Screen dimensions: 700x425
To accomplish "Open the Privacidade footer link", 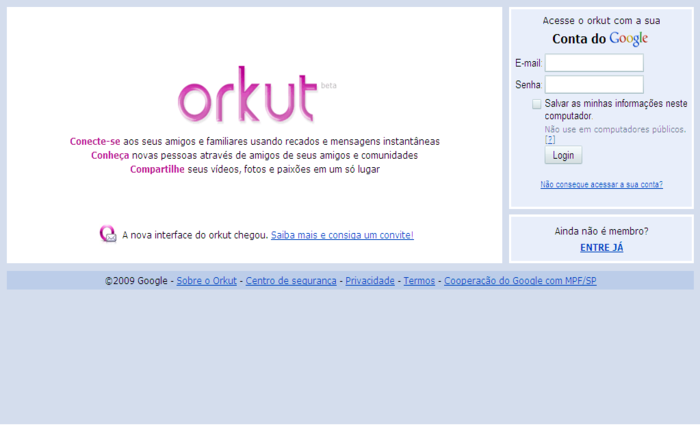I will pyautogui.click(x=370, y=281).
